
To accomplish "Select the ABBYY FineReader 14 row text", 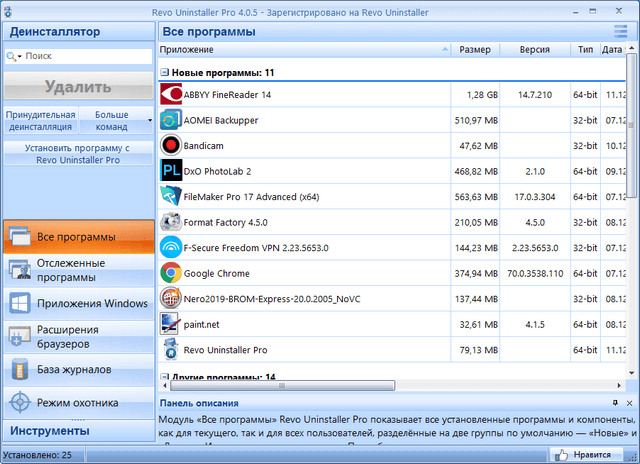I will [227, 95].
